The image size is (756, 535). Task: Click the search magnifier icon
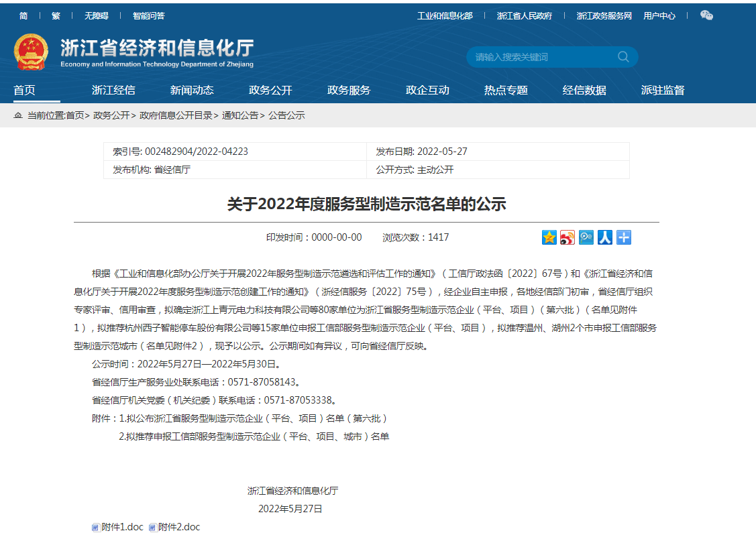624,57
